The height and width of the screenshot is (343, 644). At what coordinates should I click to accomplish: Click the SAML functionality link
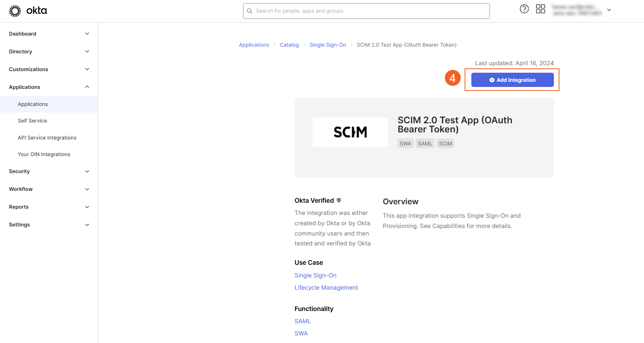[x=303, y=321]
